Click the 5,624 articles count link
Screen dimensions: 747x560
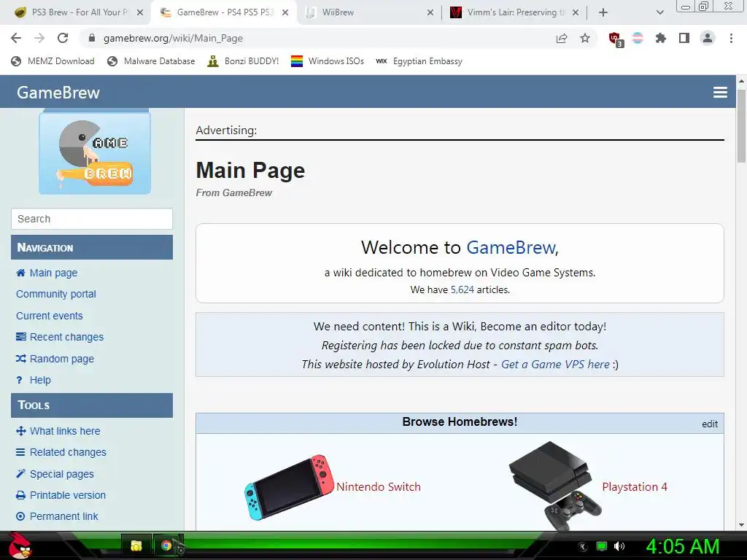pos(462,289)
